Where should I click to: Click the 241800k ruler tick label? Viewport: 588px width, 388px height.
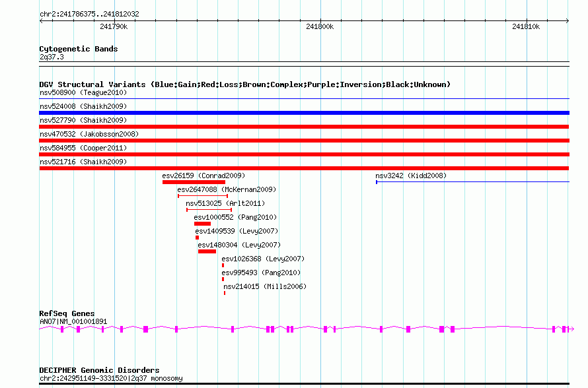pyautogui.click(x=320, y=26)
